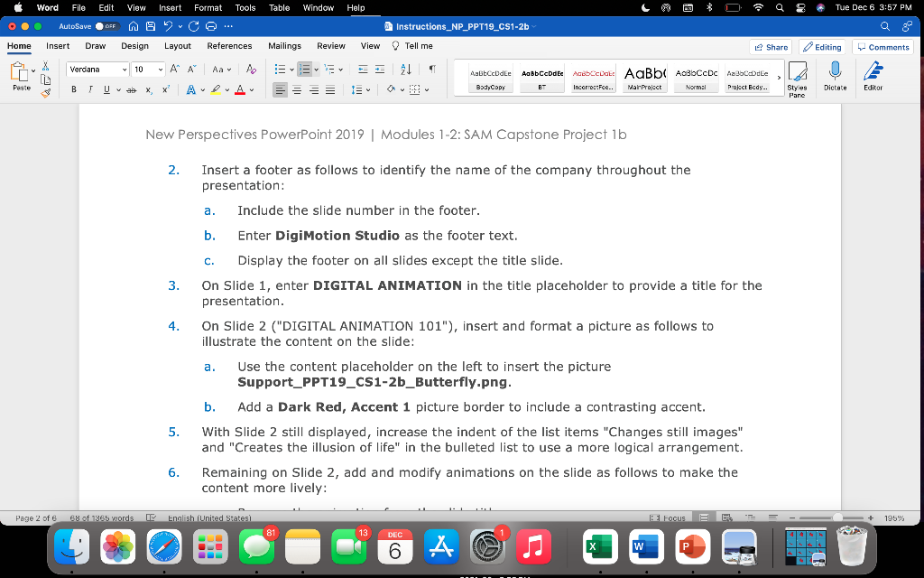924x578 pixels.
Task: Click the Bullets list icon
Action: click(x=281, y=70)
